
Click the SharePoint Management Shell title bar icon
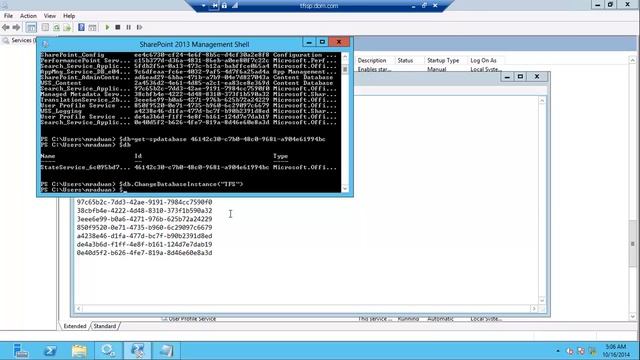click(45, 44)
